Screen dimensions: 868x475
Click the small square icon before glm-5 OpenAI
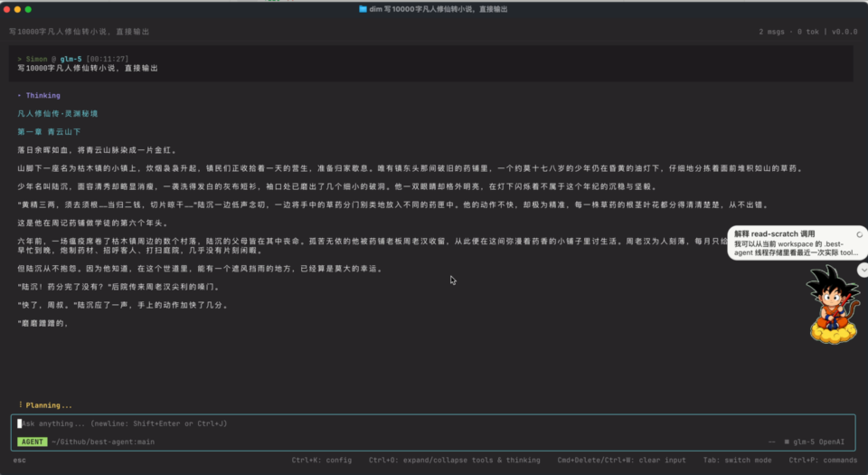pos(787,442)
